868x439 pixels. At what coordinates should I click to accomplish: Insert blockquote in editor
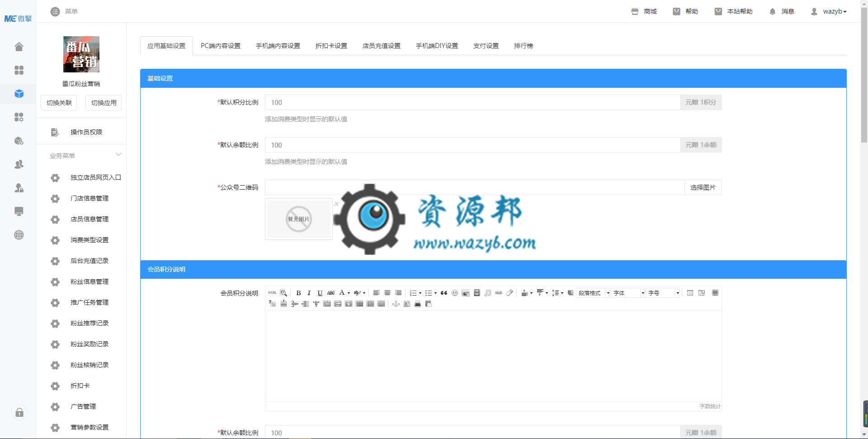point(444,293)
